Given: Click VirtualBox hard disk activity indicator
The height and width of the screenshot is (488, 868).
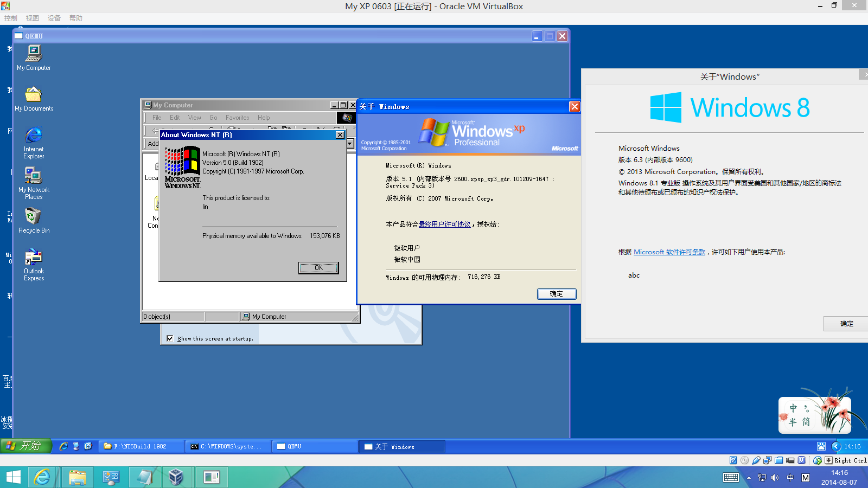Looking at the screenshot, I should 733,460.
